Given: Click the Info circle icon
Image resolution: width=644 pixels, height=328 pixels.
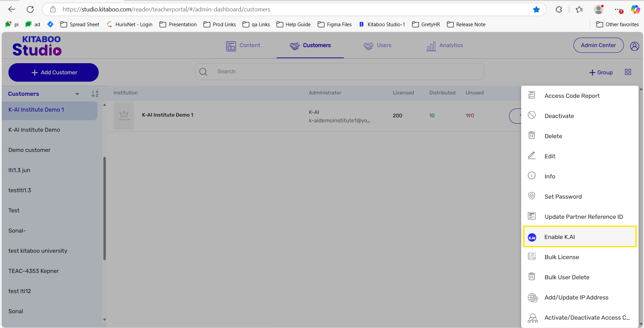Looking at the screenshot, I should pyautogui.click(x=532, y=175).
